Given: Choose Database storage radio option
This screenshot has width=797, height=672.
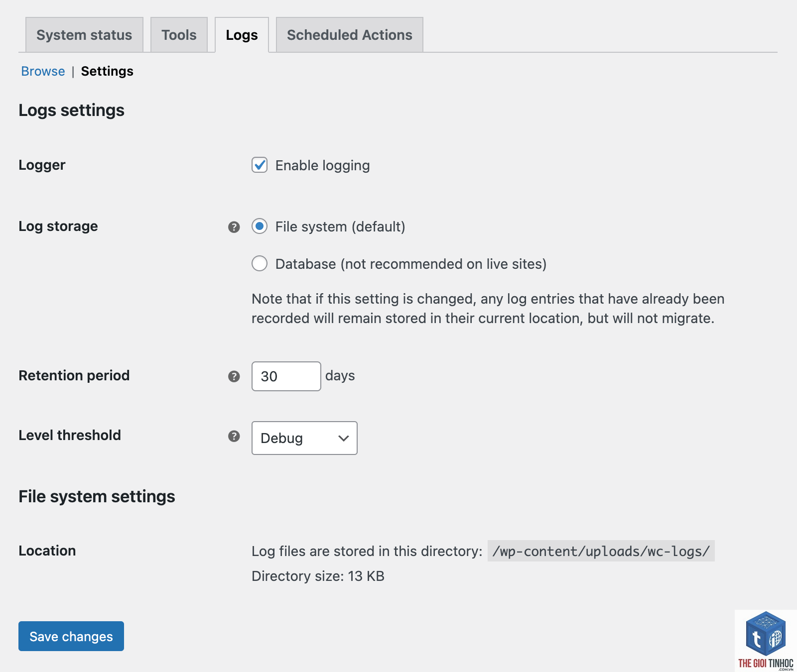Looking at the screenshot, I should pyautogui.click(x=260, y=263).
